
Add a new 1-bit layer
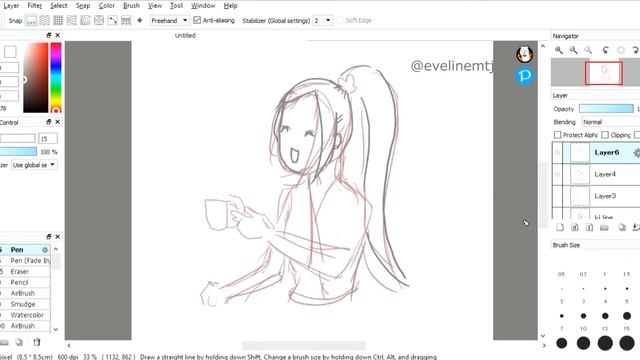[x=589, y=227]
